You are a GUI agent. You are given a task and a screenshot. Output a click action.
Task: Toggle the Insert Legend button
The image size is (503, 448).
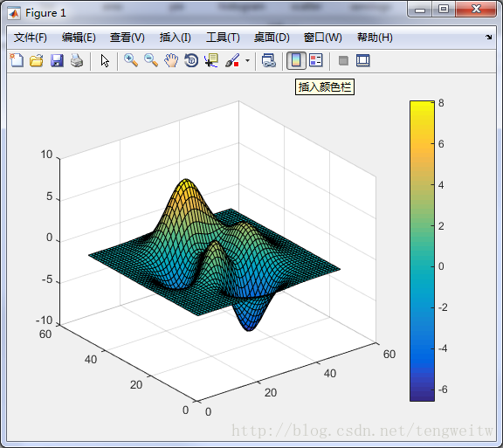point(316,60)
